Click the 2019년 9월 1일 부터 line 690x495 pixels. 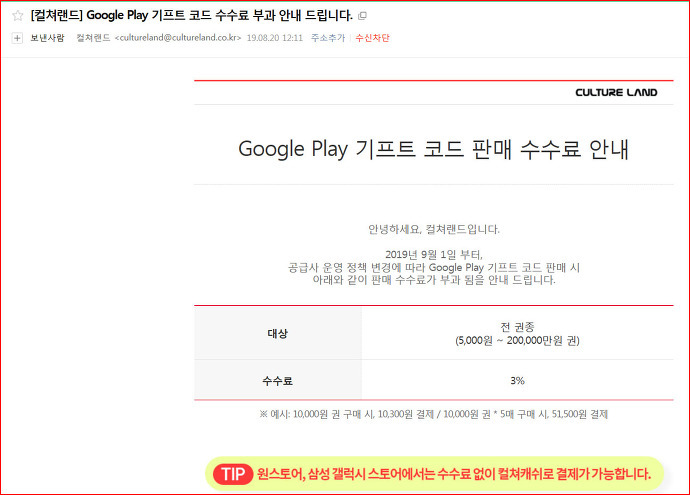click(x=434, y=255)
